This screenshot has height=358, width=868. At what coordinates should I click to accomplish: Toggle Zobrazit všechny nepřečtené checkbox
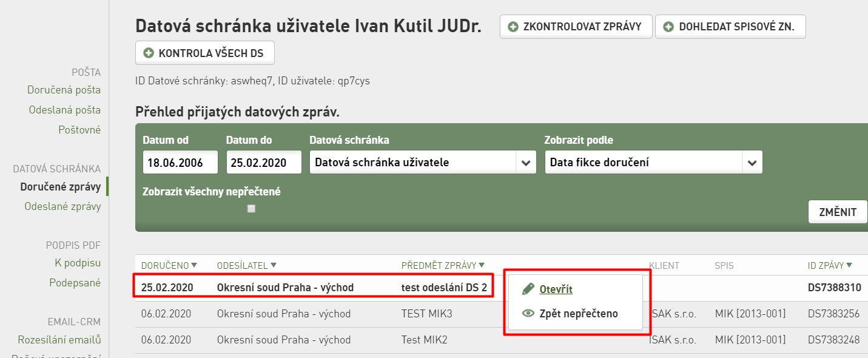pos(252,209)
